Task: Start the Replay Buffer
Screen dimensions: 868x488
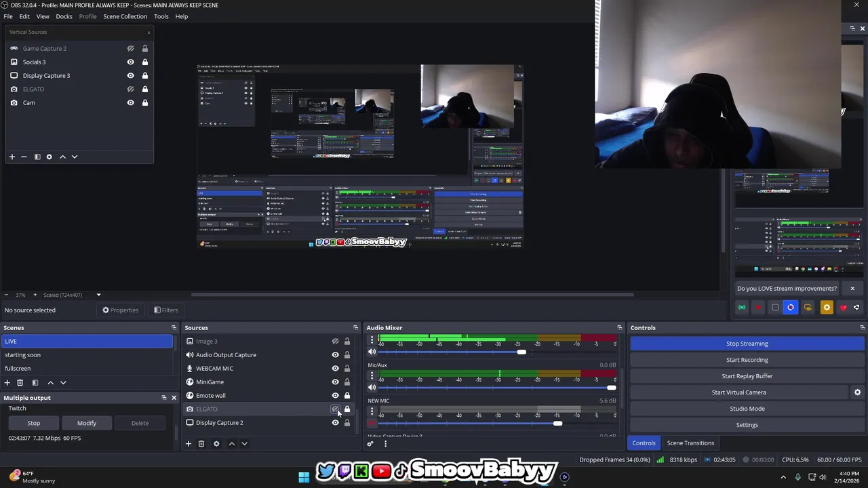Action: coord(747,376)
